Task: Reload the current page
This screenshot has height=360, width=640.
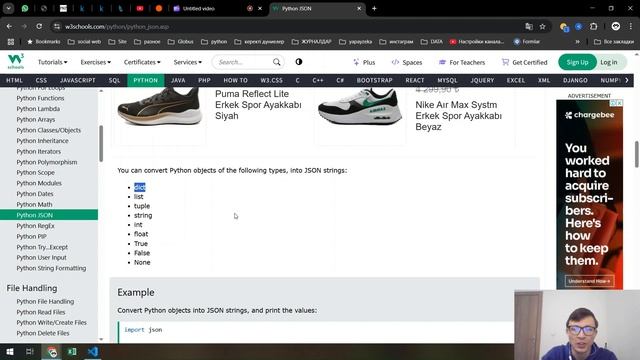Action: 39,27
